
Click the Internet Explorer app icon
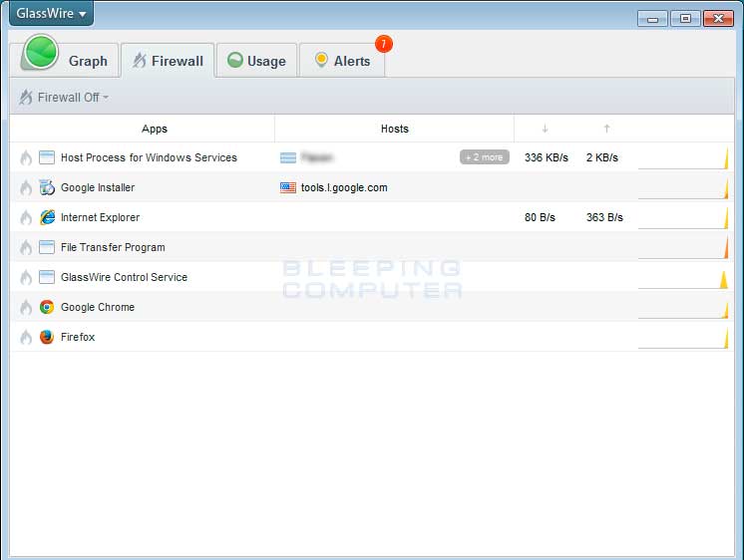pos(47,217)
